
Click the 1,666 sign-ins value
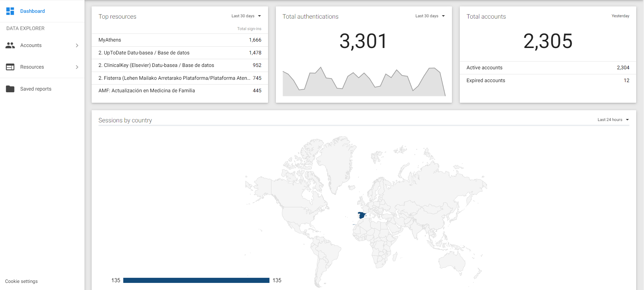[x=255, y=40]
